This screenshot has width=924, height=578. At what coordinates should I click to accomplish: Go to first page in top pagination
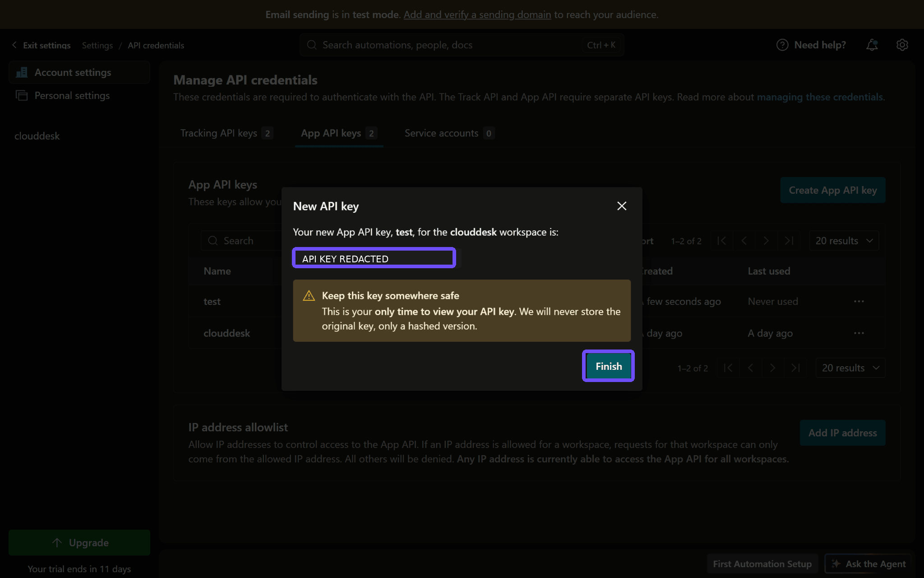722,241
